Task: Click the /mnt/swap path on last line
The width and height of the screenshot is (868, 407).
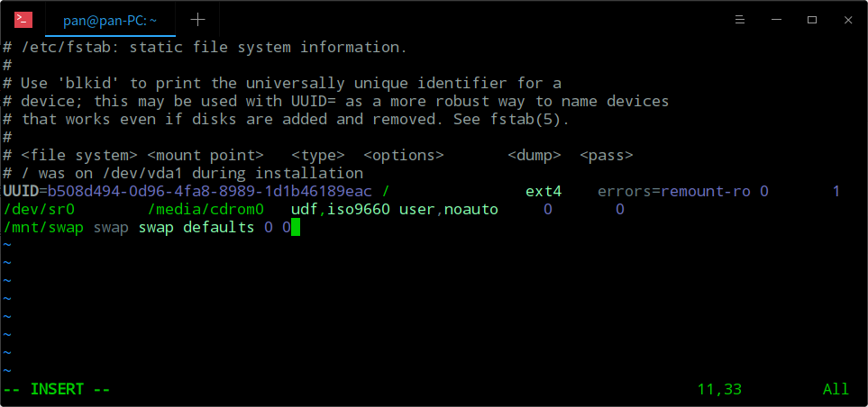Action: coord(43,227)
